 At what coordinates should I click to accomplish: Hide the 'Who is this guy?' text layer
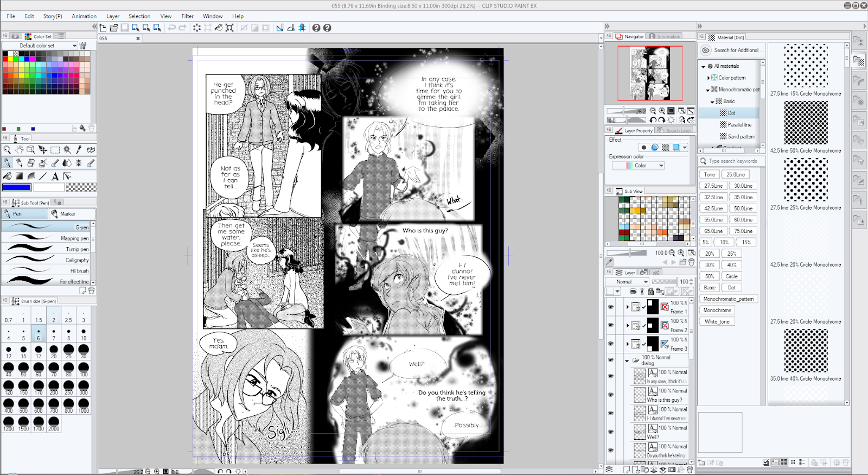pyautogui.click(x=611, y=395)
